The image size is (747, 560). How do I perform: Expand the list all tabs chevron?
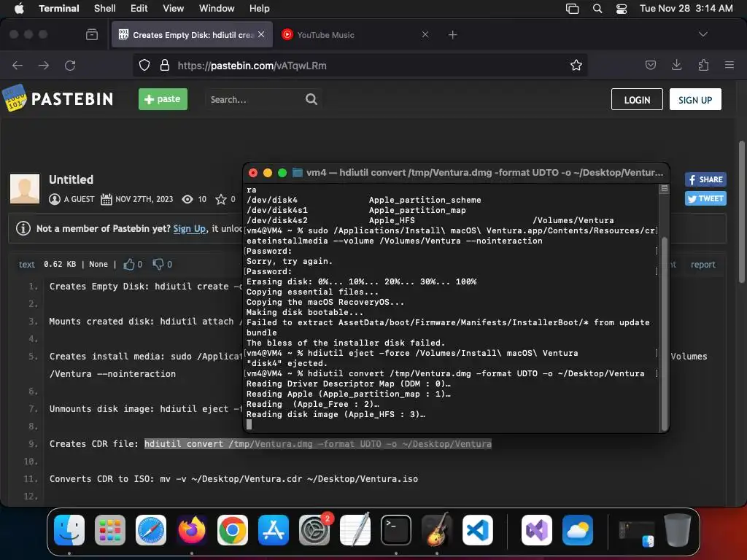(703, 34)
